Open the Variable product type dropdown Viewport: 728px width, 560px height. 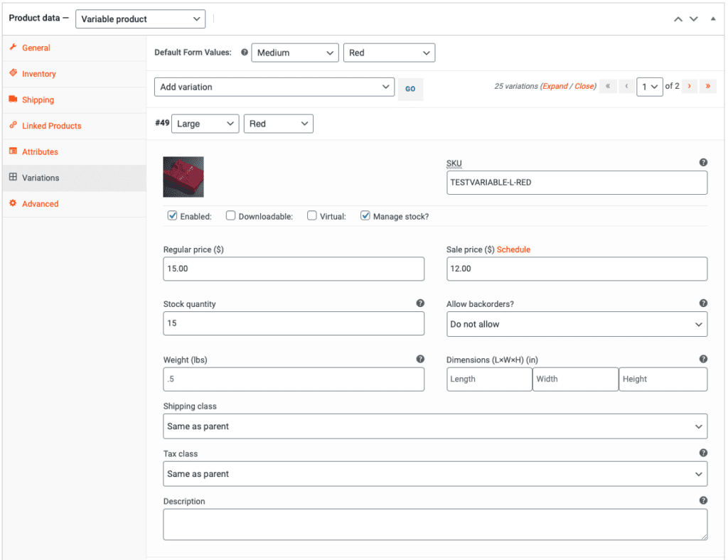point(140,19)
